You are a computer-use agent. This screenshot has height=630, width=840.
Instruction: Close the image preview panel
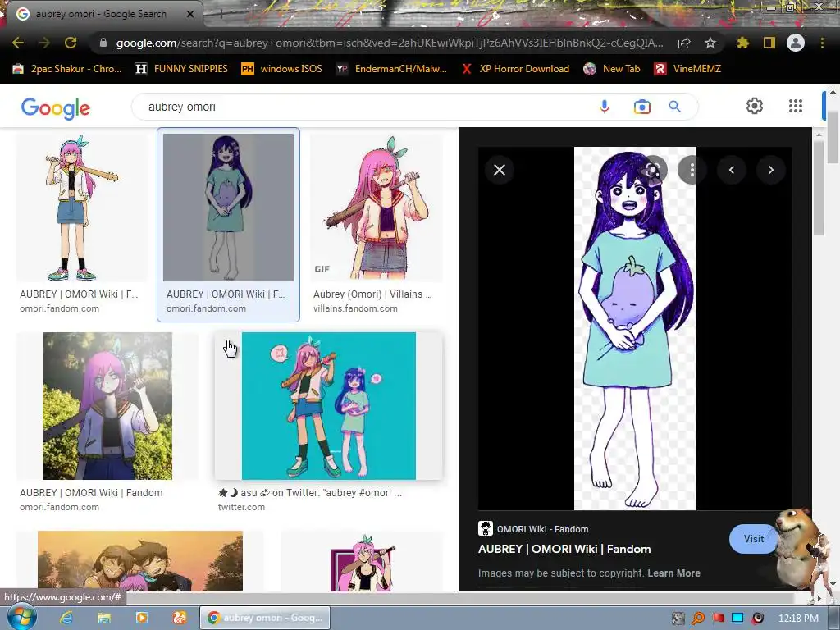tap(500, 170)
